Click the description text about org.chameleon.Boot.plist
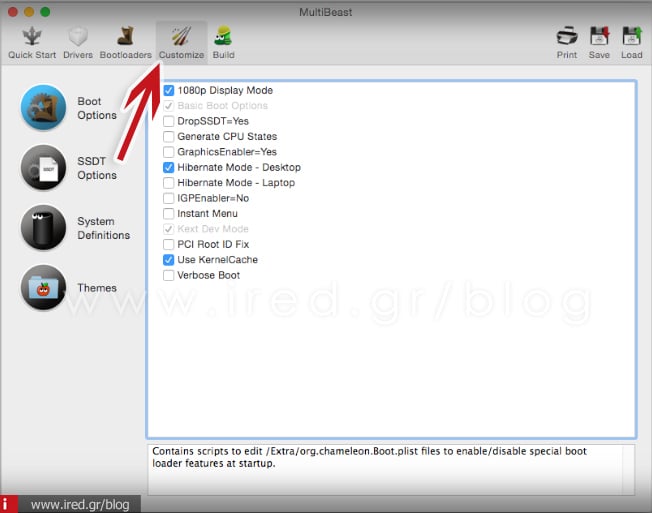 click(369, 457)
